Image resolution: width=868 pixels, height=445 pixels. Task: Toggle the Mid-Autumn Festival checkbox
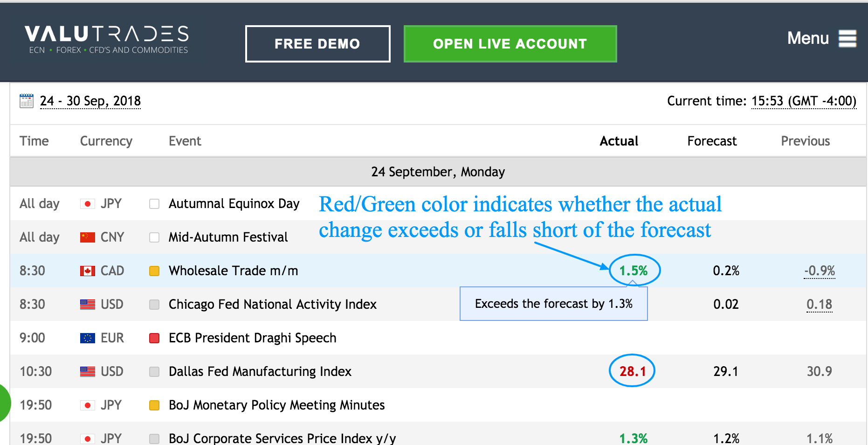(x=154, y=237)
